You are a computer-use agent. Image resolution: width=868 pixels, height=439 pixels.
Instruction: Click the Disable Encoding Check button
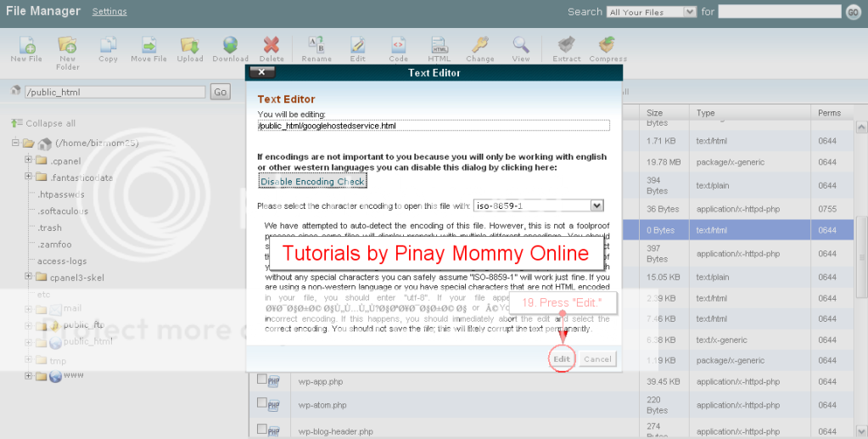312,182
